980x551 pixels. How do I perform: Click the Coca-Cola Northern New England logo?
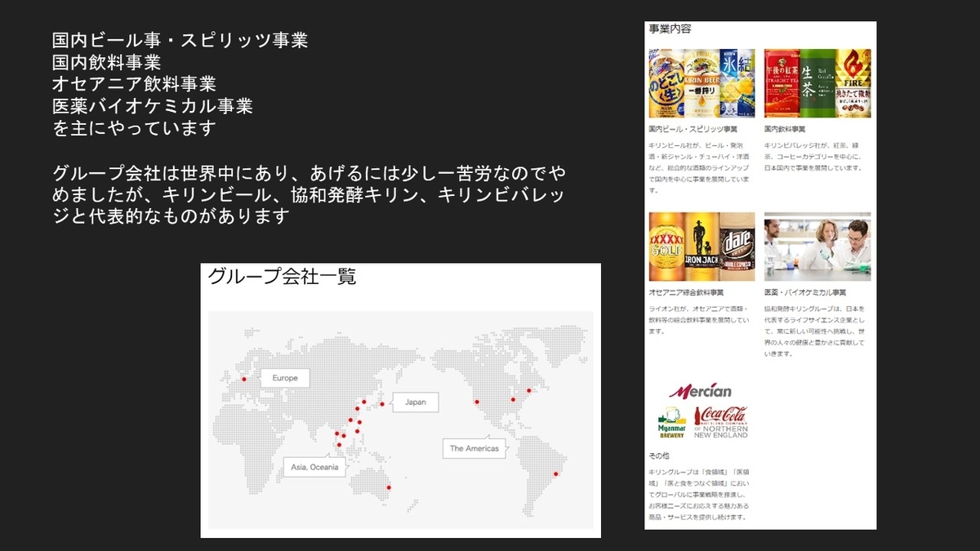pos(720,422)
